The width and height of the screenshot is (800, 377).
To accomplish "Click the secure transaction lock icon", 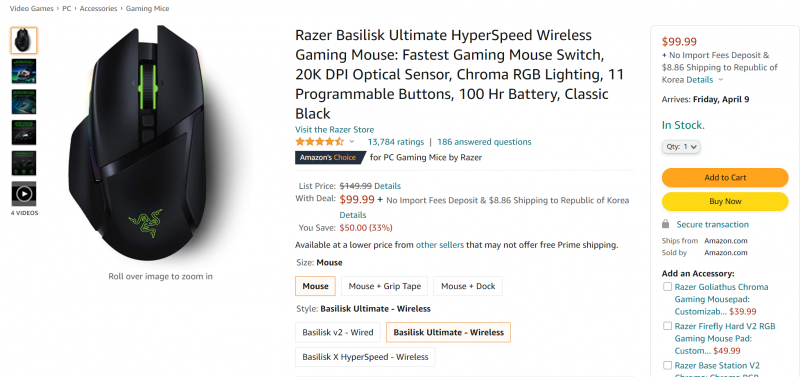I will (665, 224).
